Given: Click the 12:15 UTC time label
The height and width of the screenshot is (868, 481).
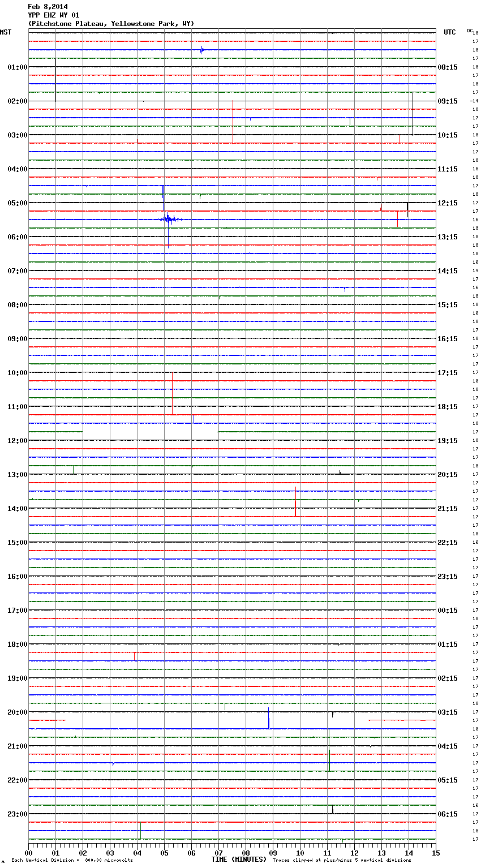Looking at the screenshot, I should (x=448, y=203).
